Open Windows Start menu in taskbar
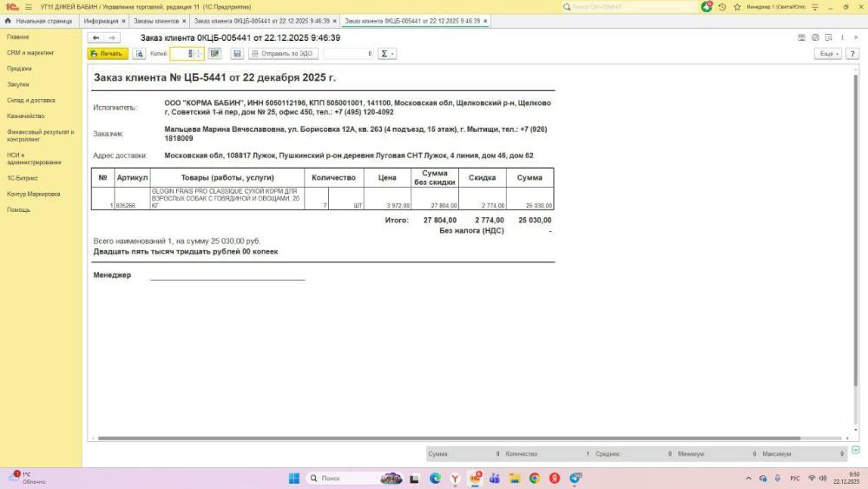868x489 pixels. click(x=293, y=479)
